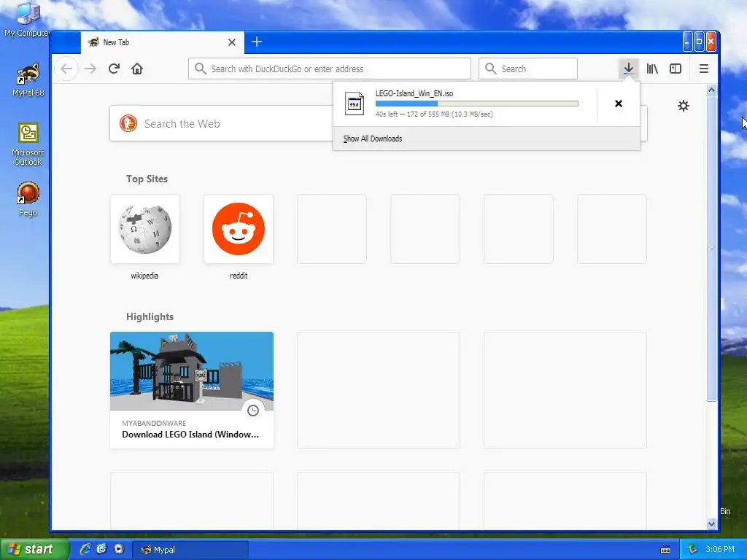Click the Mypal taskbar button
This screenshot has width=747, height=560.
coord(190,550)
